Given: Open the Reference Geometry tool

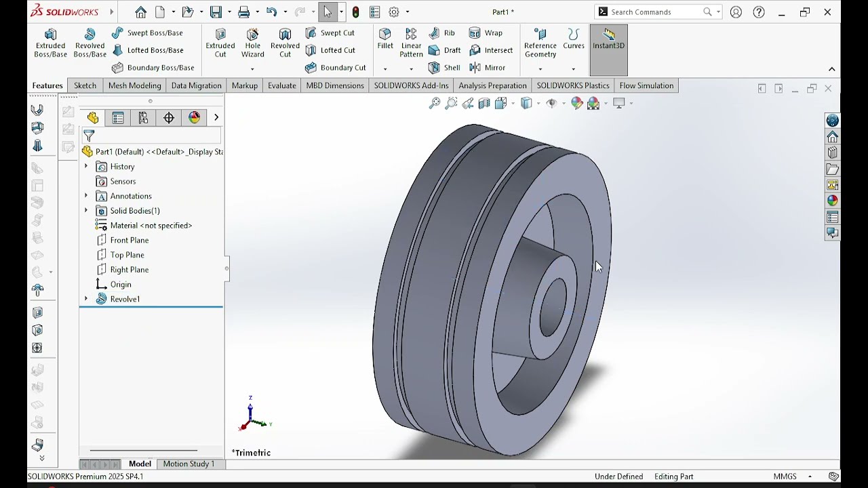Looking at the screenshot, I should (x=540, y=43).
